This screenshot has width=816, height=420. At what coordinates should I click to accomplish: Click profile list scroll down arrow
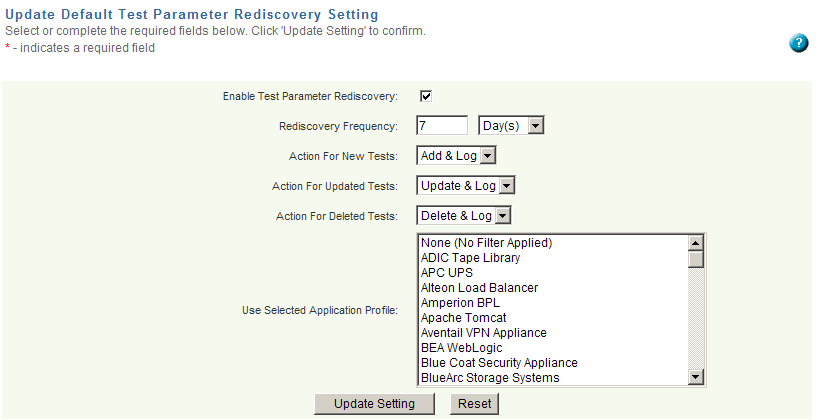(x=696, y=377)
